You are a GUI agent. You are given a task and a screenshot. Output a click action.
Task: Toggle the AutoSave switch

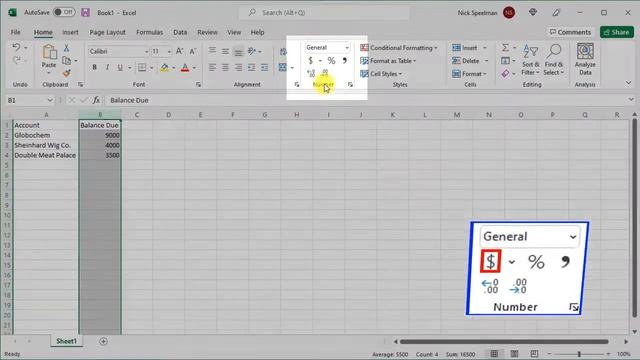click(64, 12)
